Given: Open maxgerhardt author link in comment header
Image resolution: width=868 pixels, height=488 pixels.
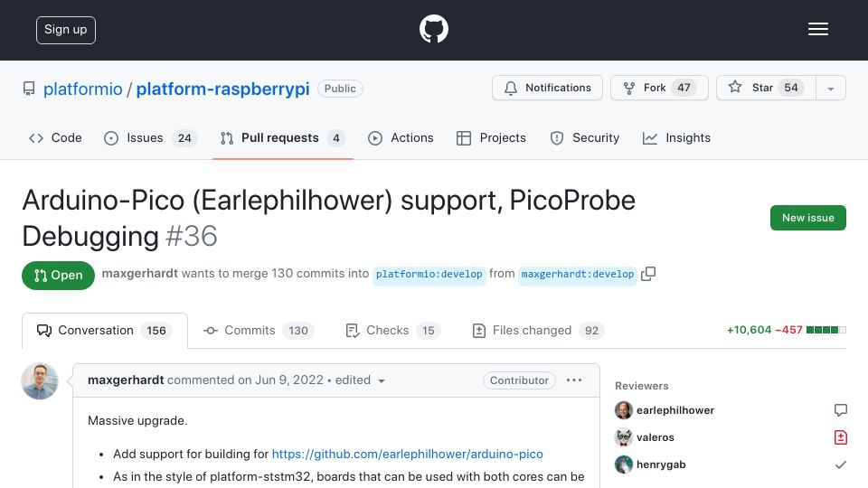Looking at the screenshot, I should [126, 380].
